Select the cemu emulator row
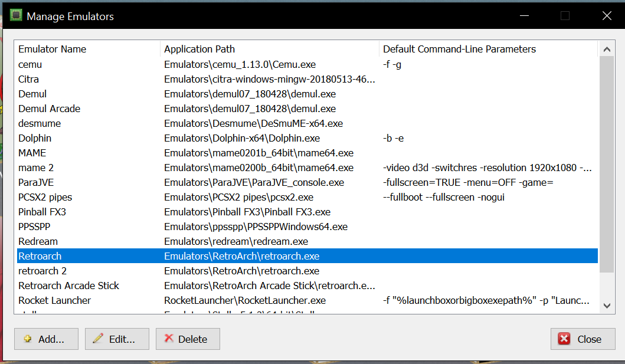 point(307,64)
